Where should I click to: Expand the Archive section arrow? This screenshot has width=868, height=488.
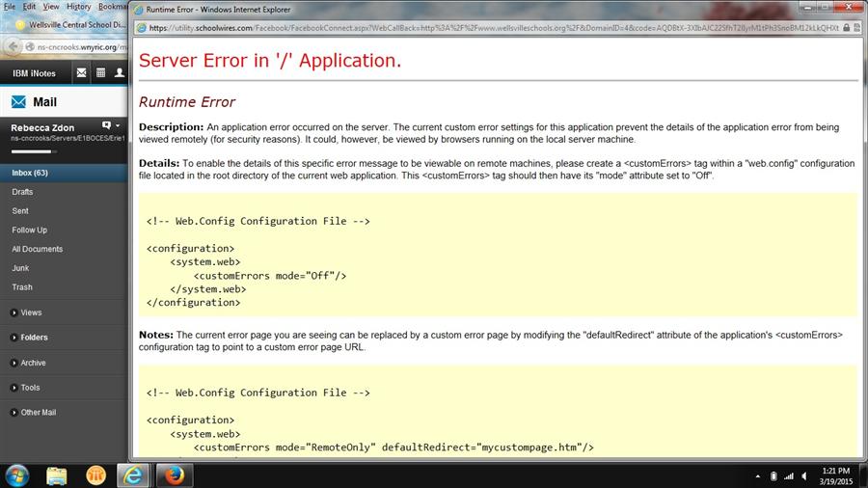coord(14,363)
